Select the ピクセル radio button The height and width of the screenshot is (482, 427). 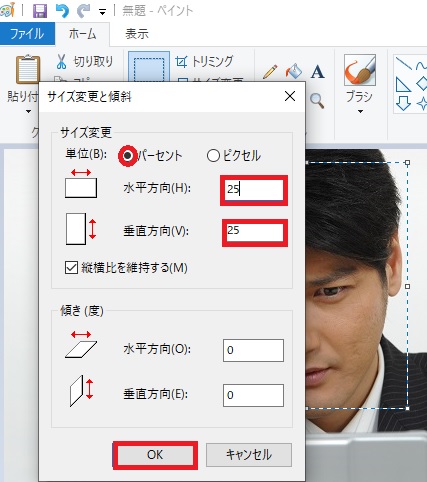[213, 156]
